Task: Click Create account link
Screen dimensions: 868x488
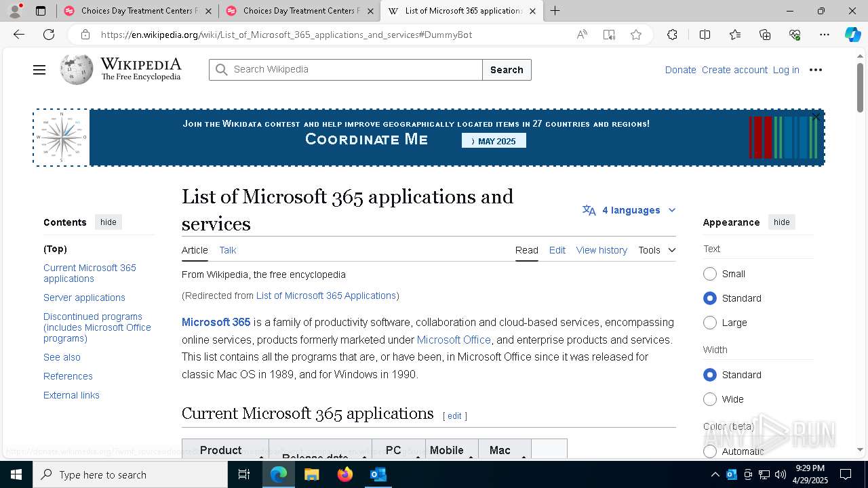Action: 734,70
